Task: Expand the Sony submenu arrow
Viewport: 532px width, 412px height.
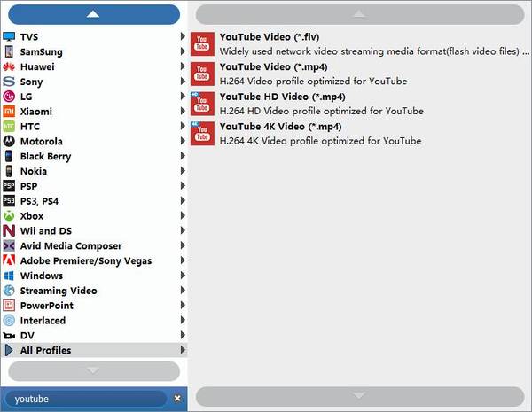Action: point(183,81)
